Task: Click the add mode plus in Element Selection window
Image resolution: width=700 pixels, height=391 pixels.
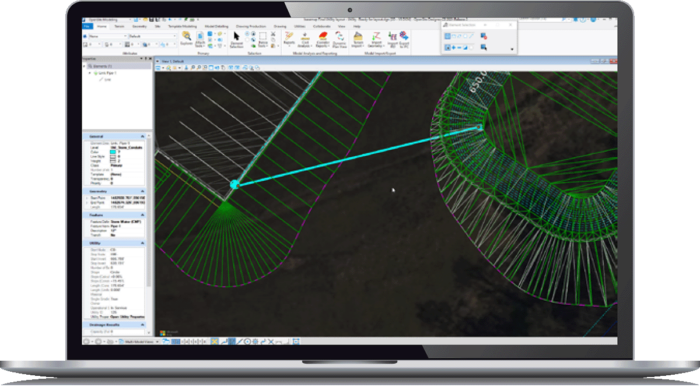Action: pyautogui.click(x=454, y=47)
